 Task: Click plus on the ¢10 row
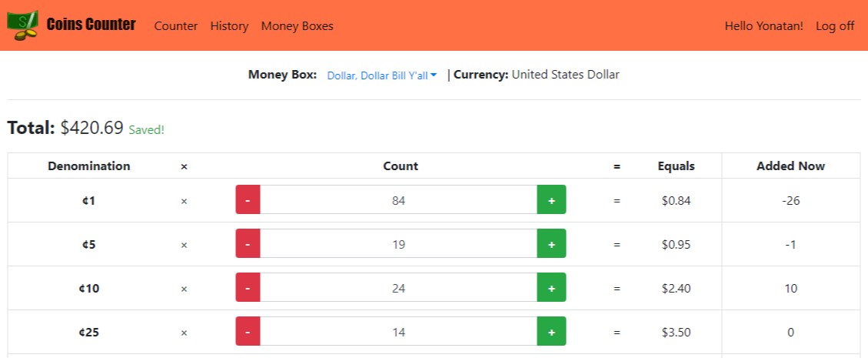point(551,289)
